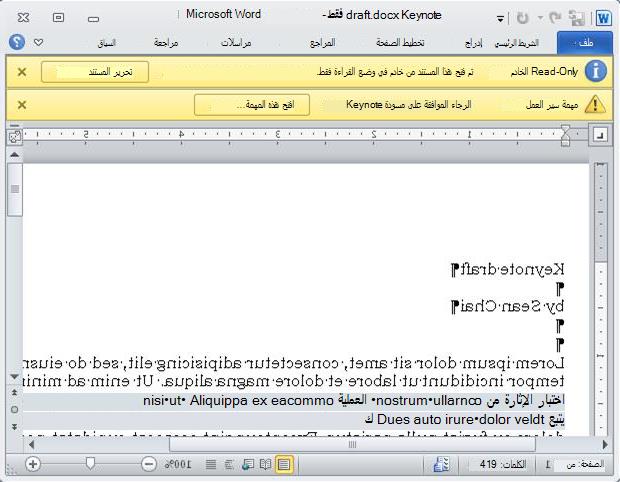The height and width of the screenshot is (482, 620).
Task: Click the Word application icon in title bar
Action: coord(603,18)
